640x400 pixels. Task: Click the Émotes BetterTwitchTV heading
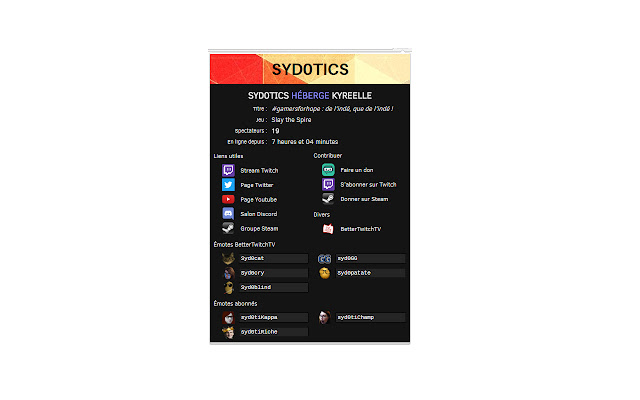[244, 244]
